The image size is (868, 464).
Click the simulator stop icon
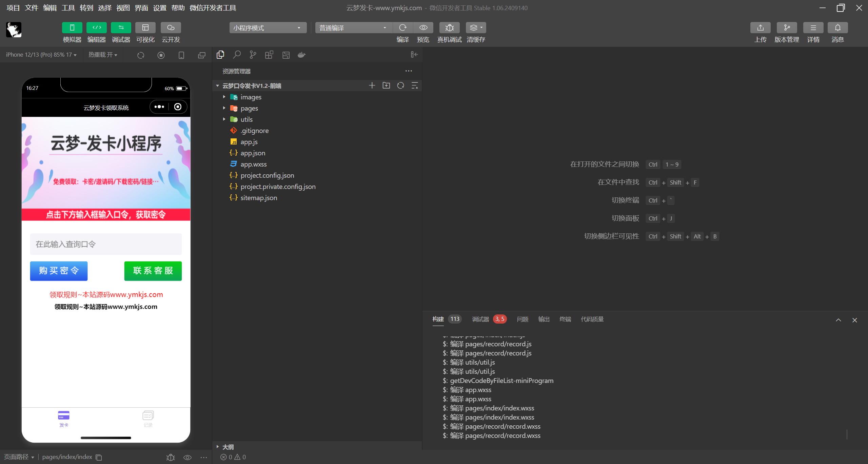[x=161, y=55]
